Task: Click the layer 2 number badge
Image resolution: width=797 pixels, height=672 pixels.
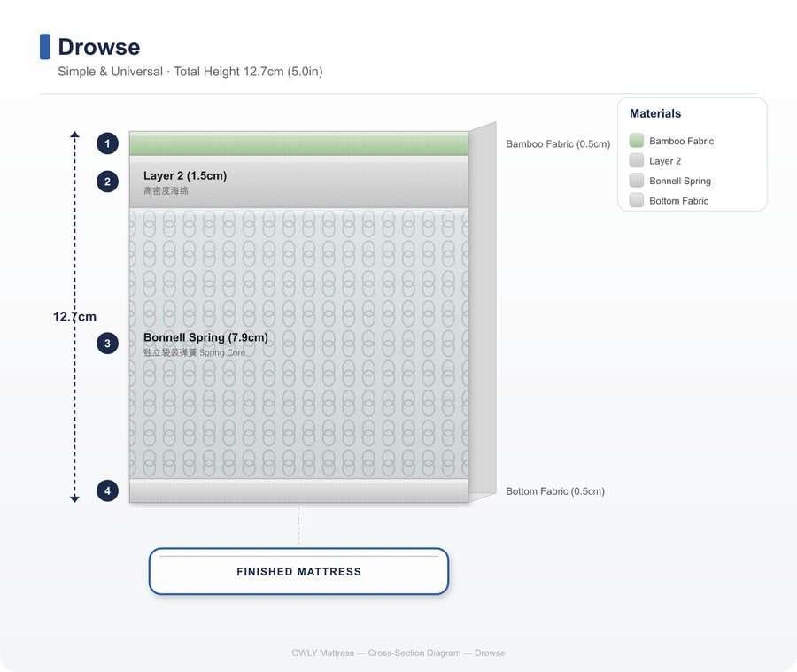Action: pos(107,182)
